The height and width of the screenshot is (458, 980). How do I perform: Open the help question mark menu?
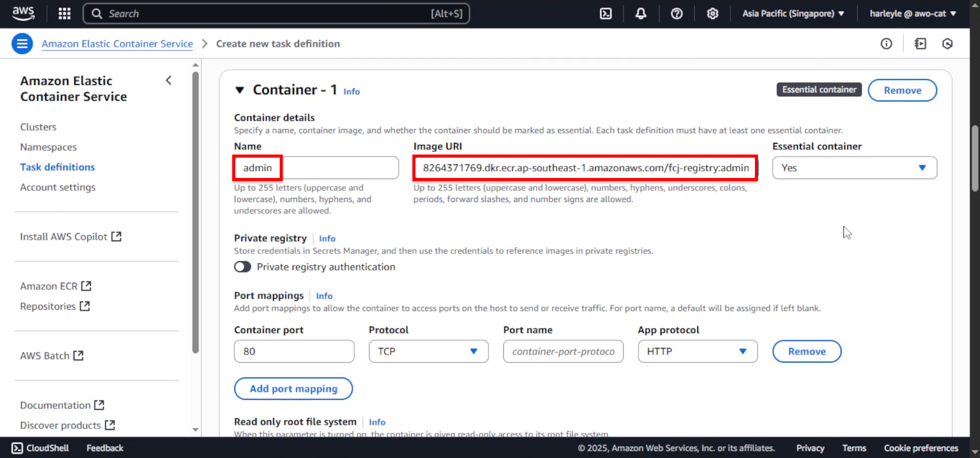[x=677, y=14]
